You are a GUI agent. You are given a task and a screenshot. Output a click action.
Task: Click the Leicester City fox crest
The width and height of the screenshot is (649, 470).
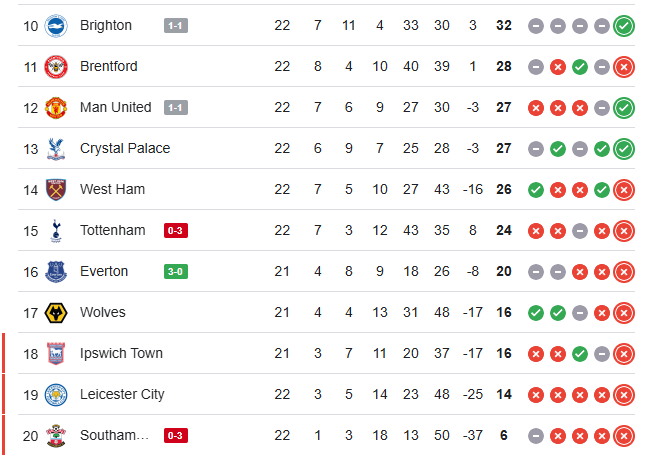pos(55,394)
